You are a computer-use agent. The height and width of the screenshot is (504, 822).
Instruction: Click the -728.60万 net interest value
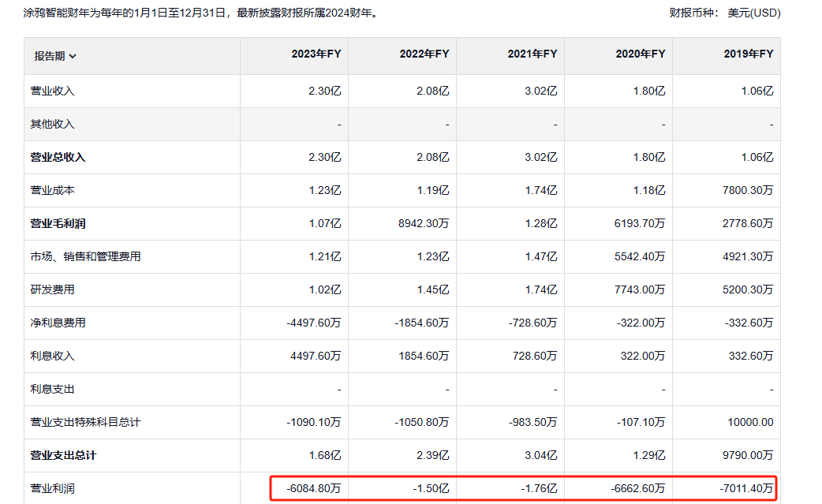pyautogui.click(x=532, y=323)
